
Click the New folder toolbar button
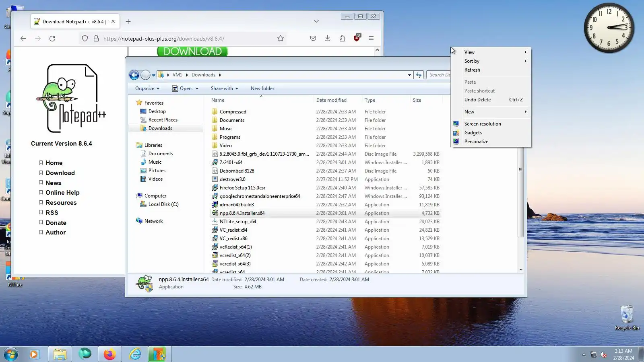pos(262,88)
